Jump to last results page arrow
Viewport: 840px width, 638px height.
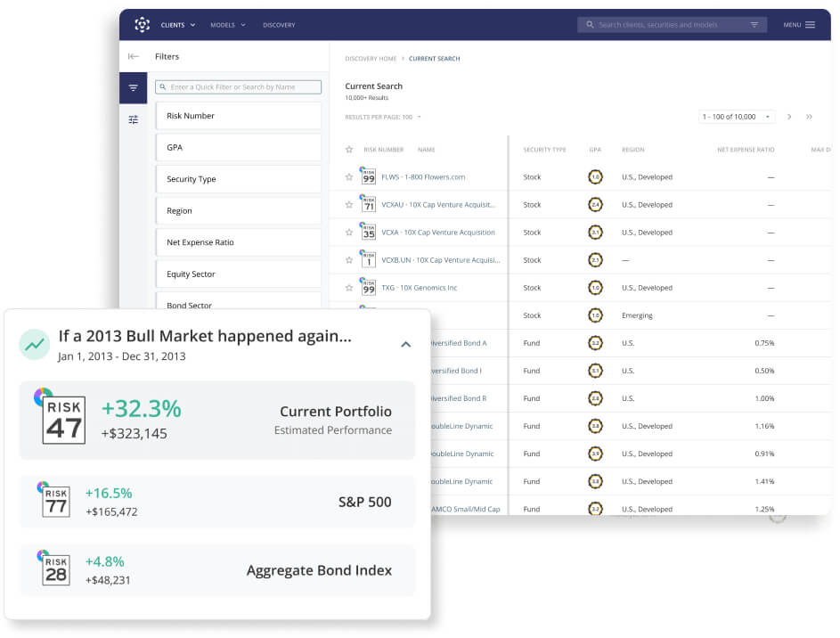click(809, 117)
